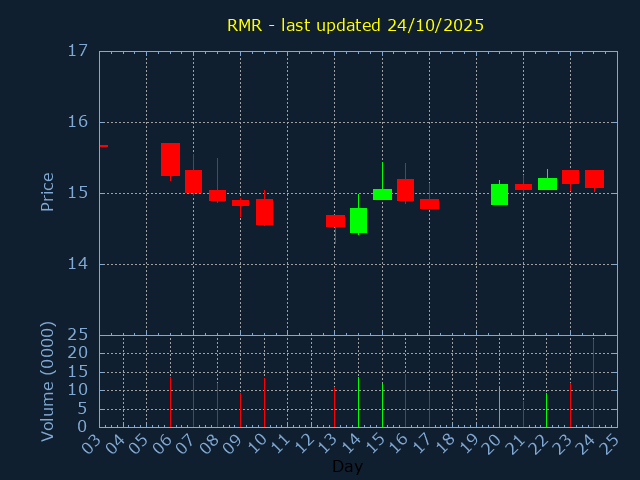Click the Price axis label
The height and width of the screenshot is (480, 640).
click(47, 191)
